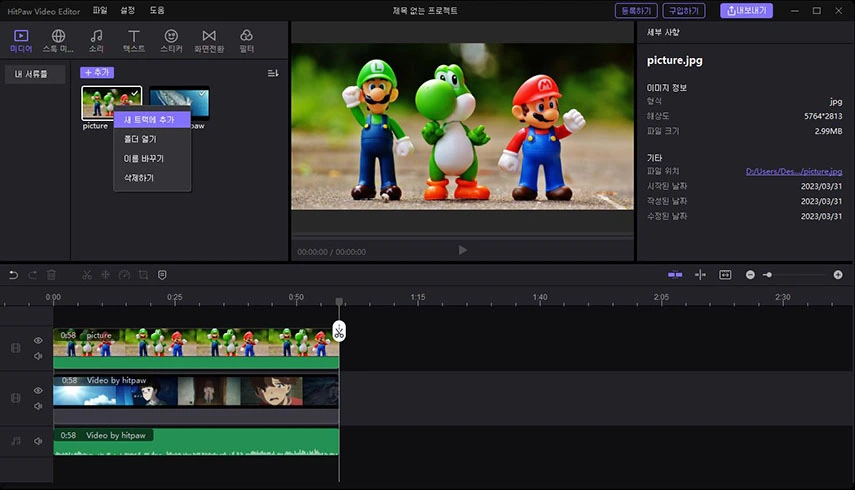The image size is (855, 490).
Task: Open the 파일 menu
Action: click(x=100, y=10)
